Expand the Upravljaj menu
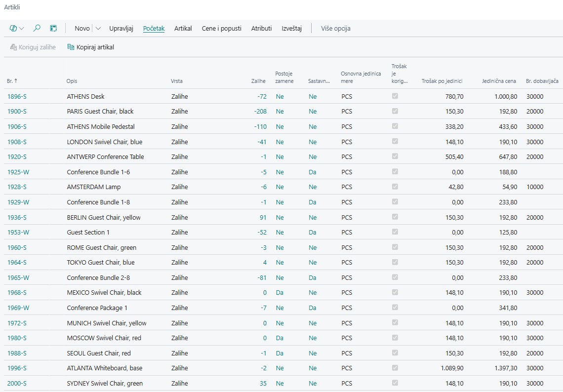The image size is (563, 392). [121, 29]
